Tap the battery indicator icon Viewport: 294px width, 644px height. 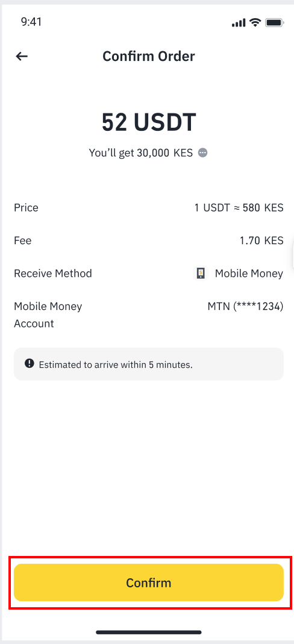(274, 22)
